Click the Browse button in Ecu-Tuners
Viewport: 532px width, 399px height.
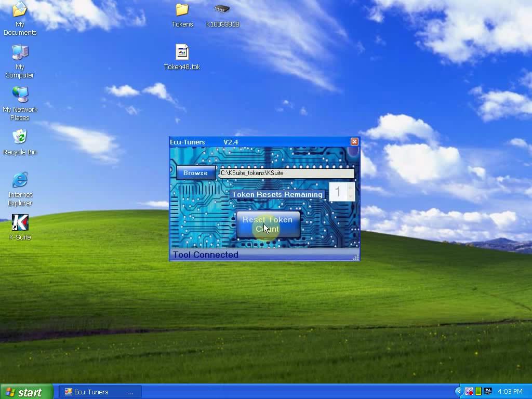click(195, 173)
